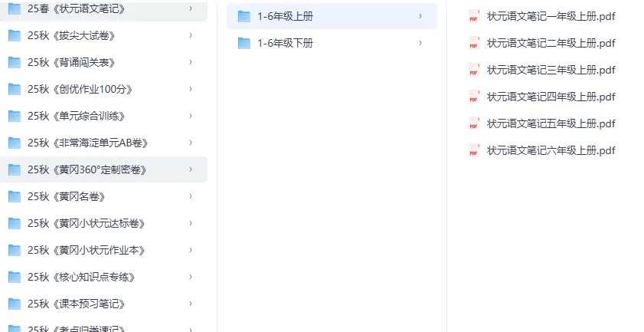644x332 pixels.
Task: Expand chevron of 25秋《核心知识点专练》
Action: [x=191, y=277]
